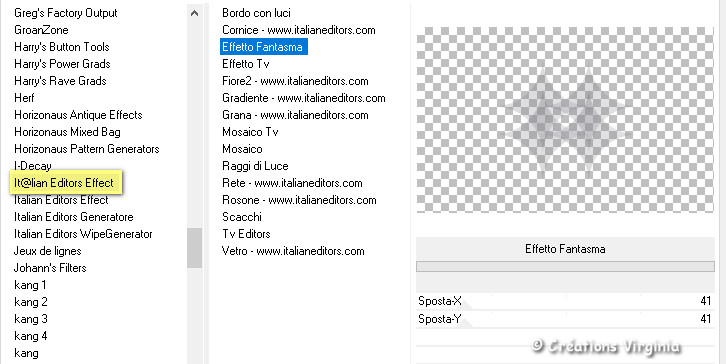The image size is (726, 364).
Task: Select the Bordo con luci filter
Action: click(257, 13)
